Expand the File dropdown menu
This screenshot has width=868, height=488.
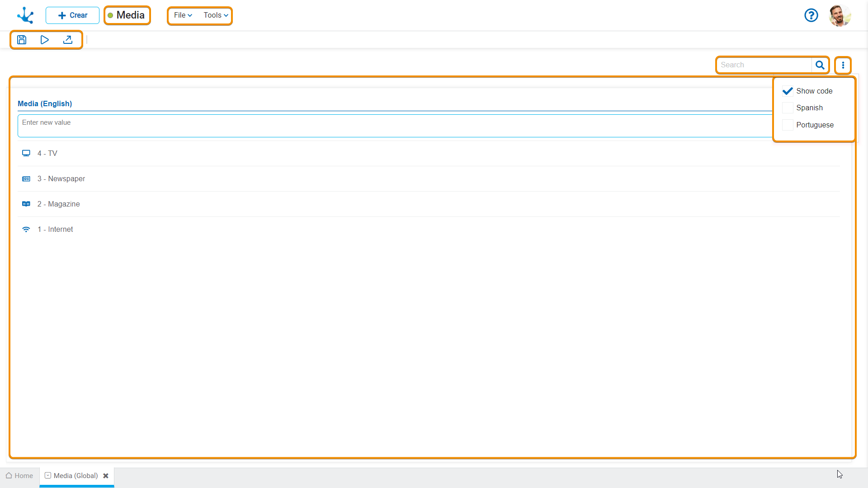[x=181, y=15]
